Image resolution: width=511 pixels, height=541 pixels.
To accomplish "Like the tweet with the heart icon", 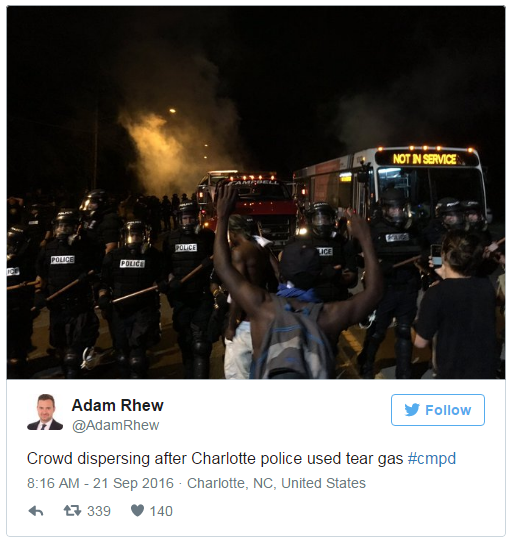I will coord(137,510).
